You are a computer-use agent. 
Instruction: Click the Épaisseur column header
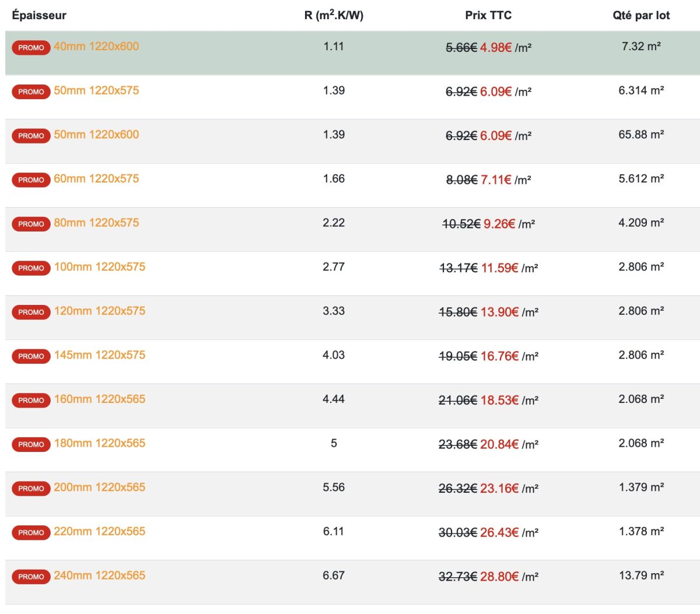[x=39, y=15]
